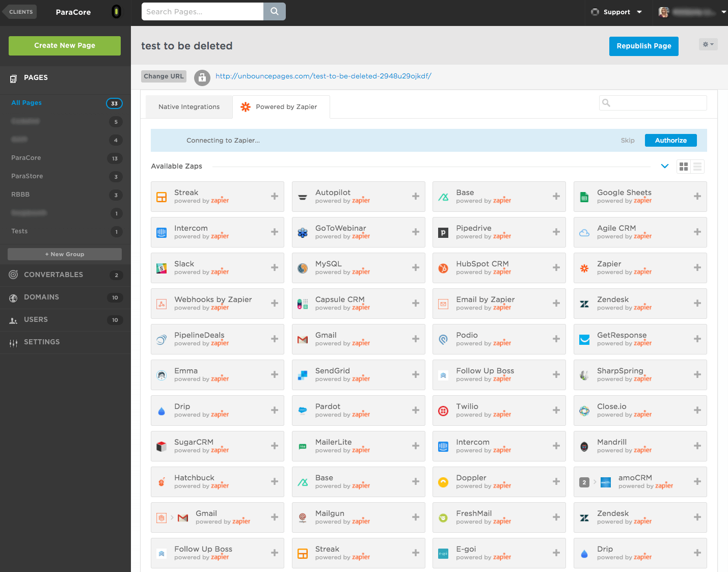This screenshot has height=572, width=728.
Task: Add the GoToWebinar integration
Action: 415,232
